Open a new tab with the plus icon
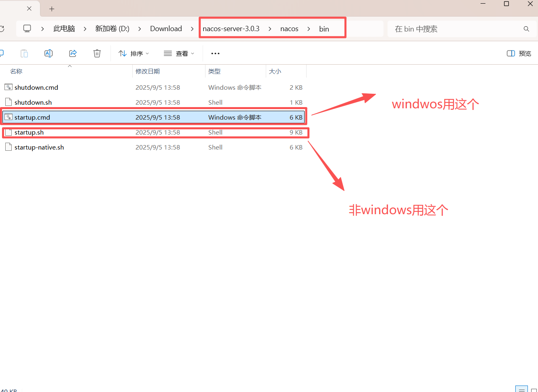The width and height of the screenshot is (538, 392). (52, 9)
